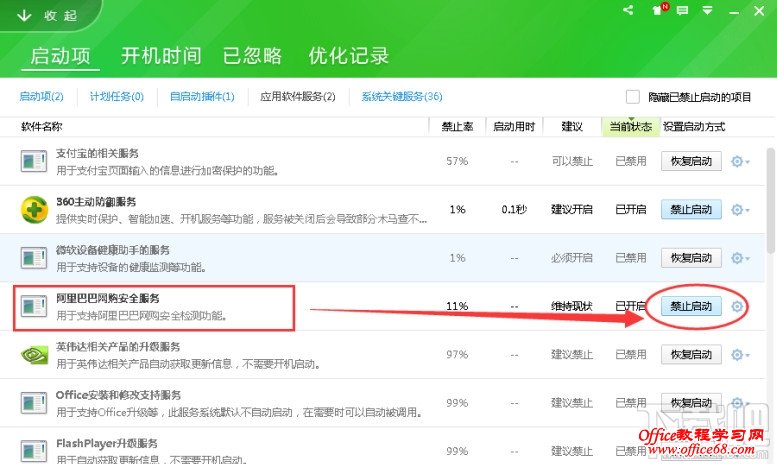The image size is (777, 464).
Task: Click the 建议开启 suggestion for 360主动防御服务
Action: pyautogui.click(x=572, y=210)
